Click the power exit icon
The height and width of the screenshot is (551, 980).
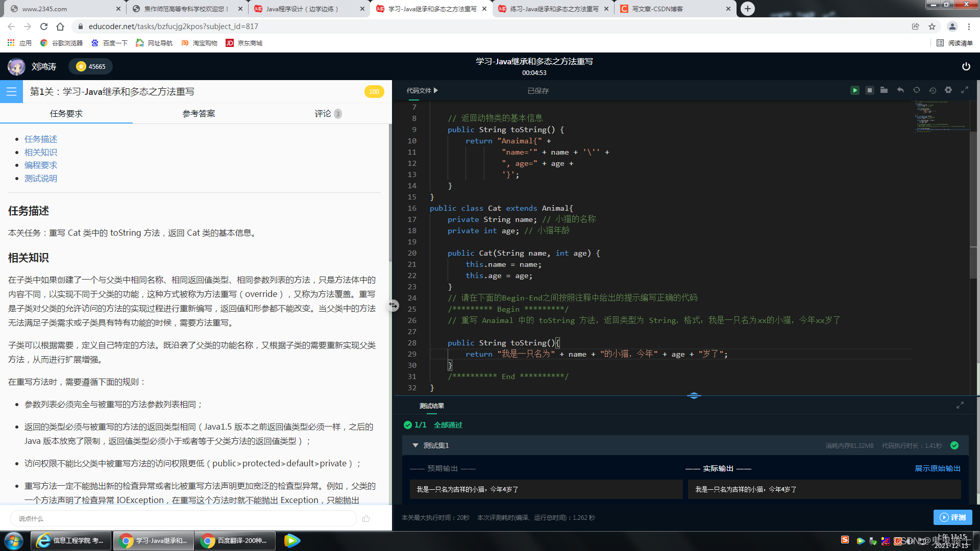(x=966, y=66)
